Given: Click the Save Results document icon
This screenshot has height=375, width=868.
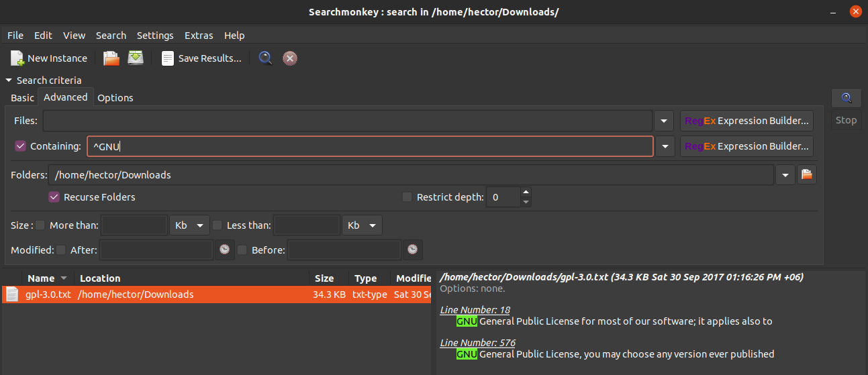Looking at the screenshot, I should 168,58.
